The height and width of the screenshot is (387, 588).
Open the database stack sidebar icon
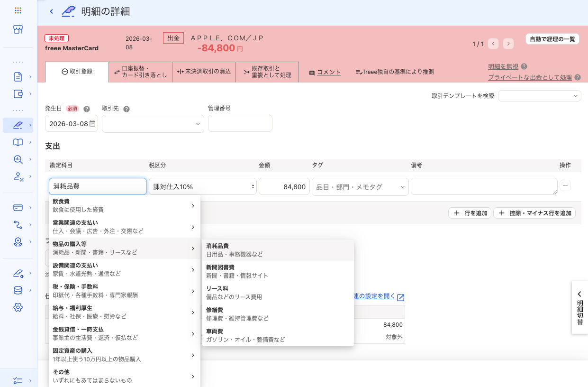point(18,290)
